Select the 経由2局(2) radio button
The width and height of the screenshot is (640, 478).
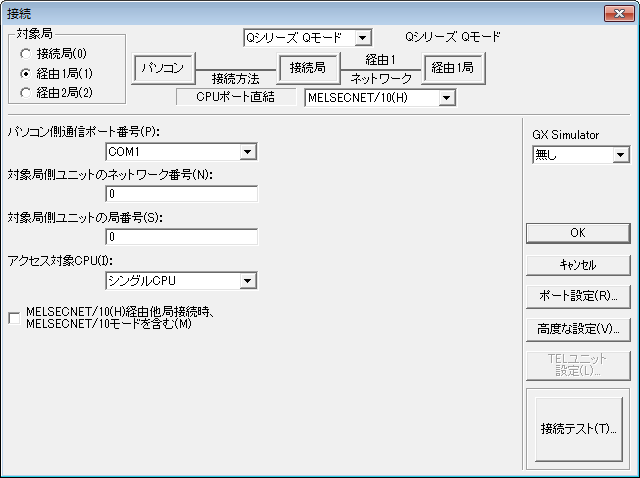pos(26,93)
